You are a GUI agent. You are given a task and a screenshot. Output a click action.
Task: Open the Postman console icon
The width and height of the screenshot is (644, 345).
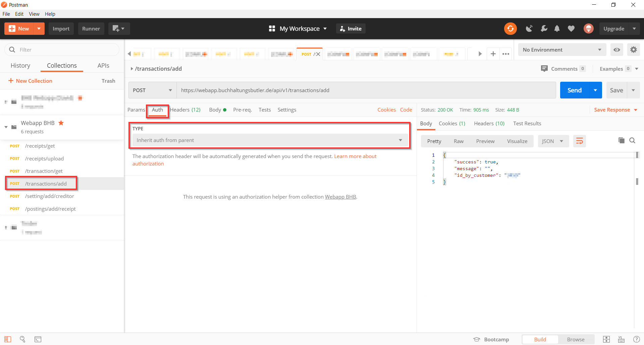(x=38, y=339)
